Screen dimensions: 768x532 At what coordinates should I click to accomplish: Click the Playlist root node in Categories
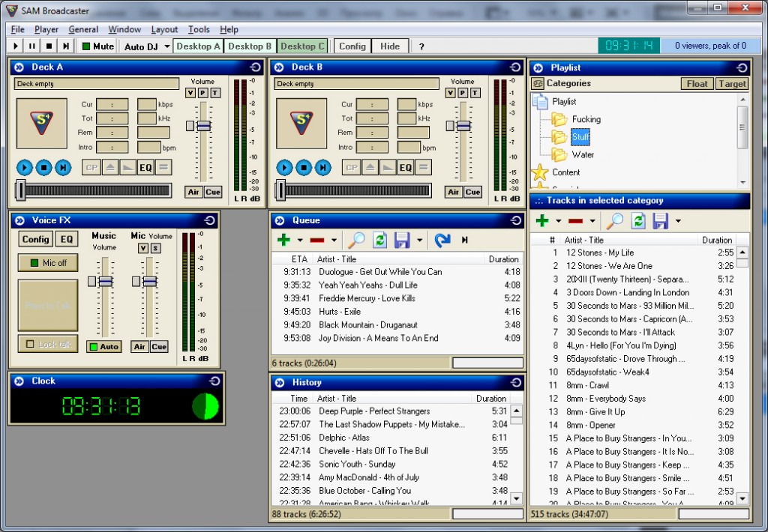point(564,101)
